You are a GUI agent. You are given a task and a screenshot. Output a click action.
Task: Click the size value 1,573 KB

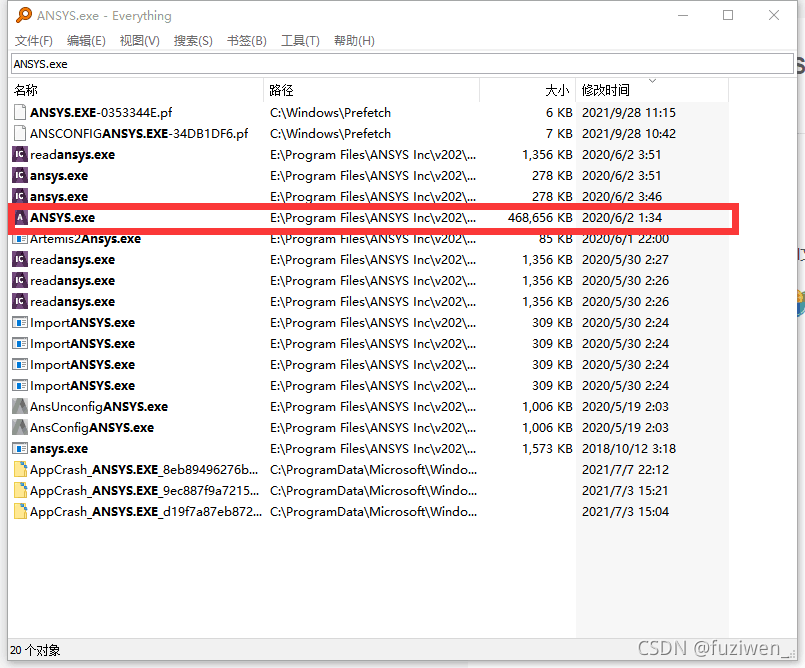[547, 448]
